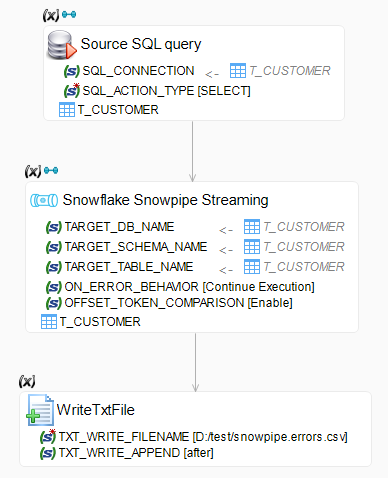Click the Snowflake Snowpipe Streaming pipe icon

pyautogui.click(x=44, y=200)
